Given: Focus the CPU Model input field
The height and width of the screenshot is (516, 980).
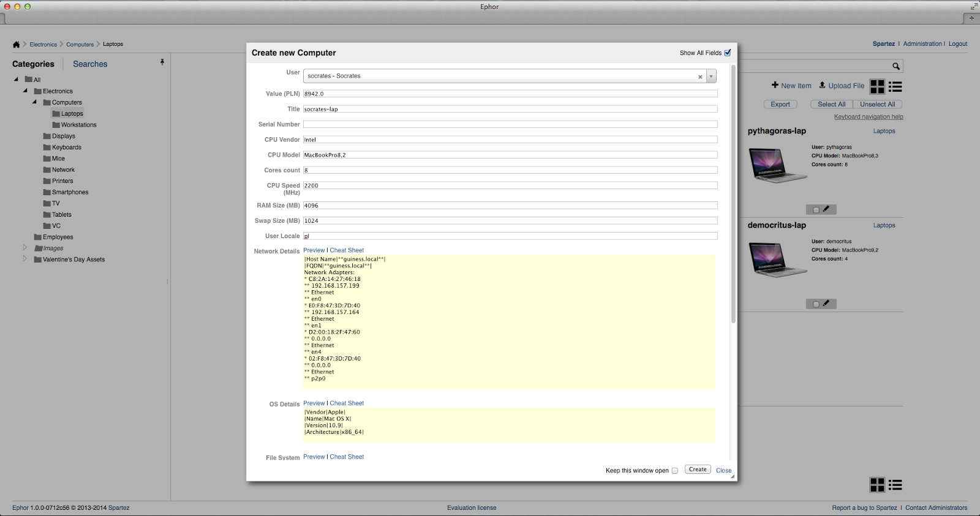Looking at the screenshot, I should pos(510,155).
